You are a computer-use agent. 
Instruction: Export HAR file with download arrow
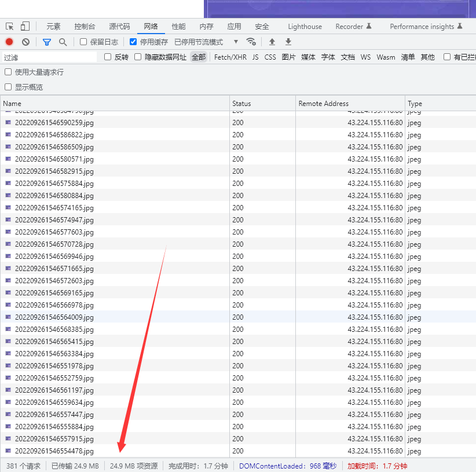(x=288, y=42)
